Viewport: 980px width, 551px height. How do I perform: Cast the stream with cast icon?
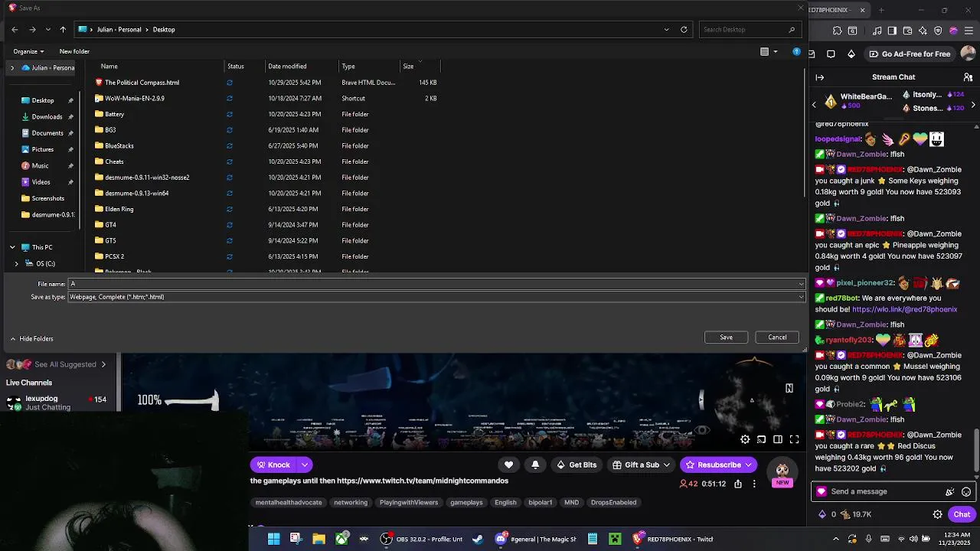click(761, 439)
